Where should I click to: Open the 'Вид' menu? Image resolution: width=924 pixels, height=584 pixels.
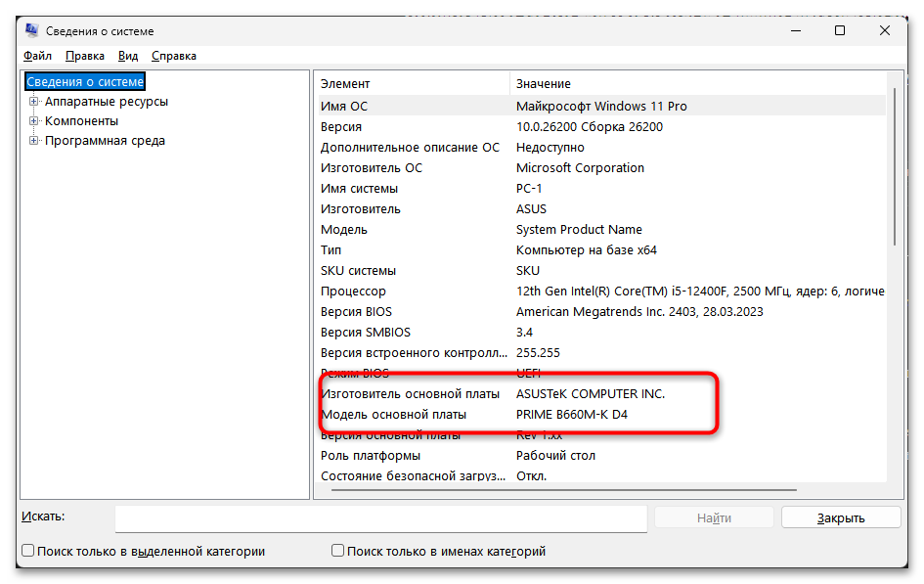[x=128, y=56]
